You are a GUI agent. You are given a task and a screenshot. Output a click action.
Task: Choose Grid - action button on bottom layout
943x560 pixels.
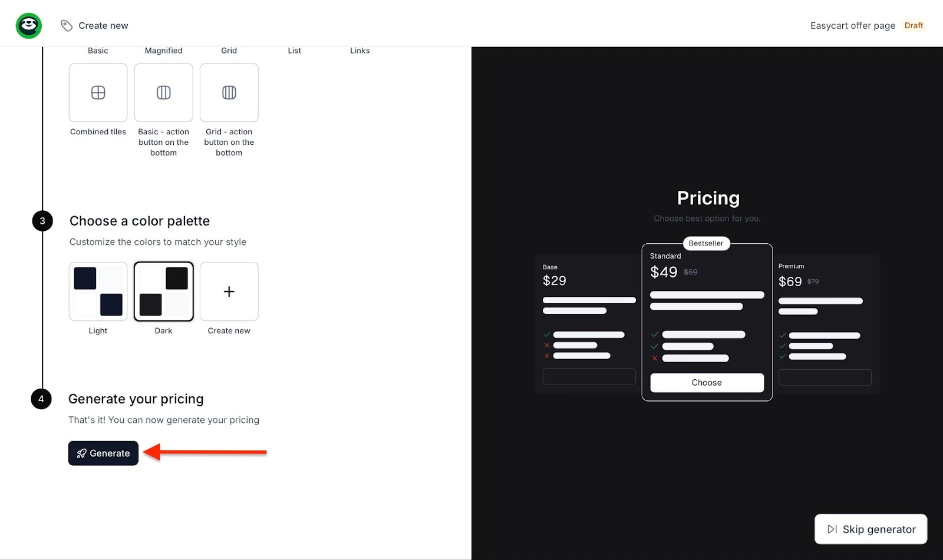[229, 92]
